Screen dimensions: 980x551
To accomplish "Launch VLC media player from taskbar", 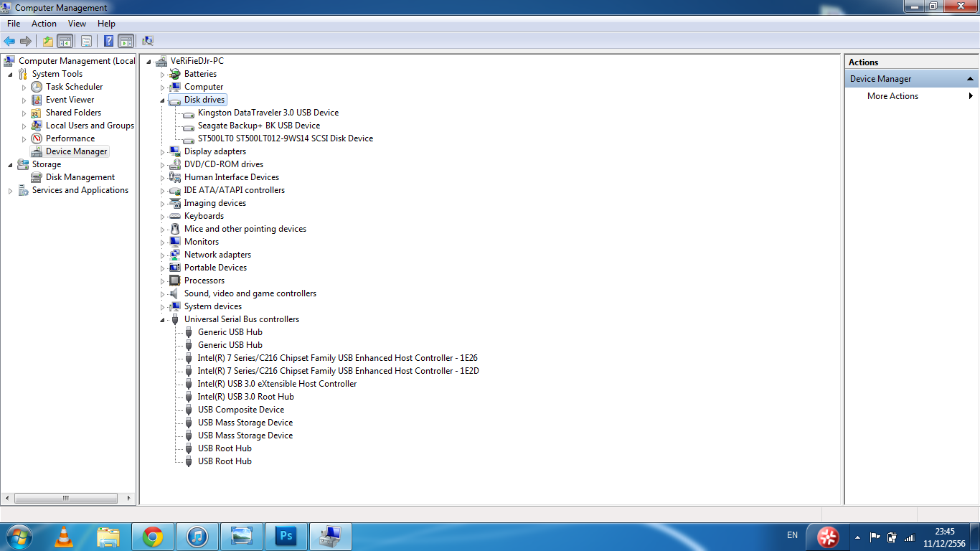I will click(x=64, y=536).
